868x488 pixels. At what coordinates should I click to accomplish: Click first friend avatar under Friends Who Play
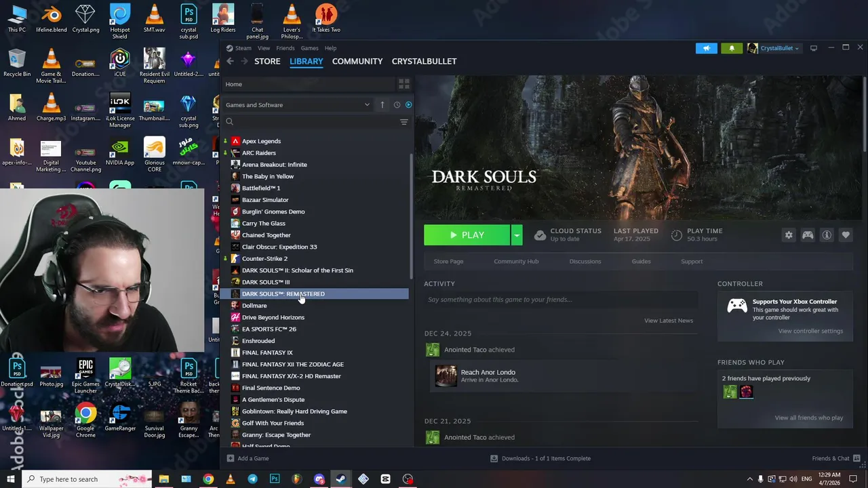730,392
